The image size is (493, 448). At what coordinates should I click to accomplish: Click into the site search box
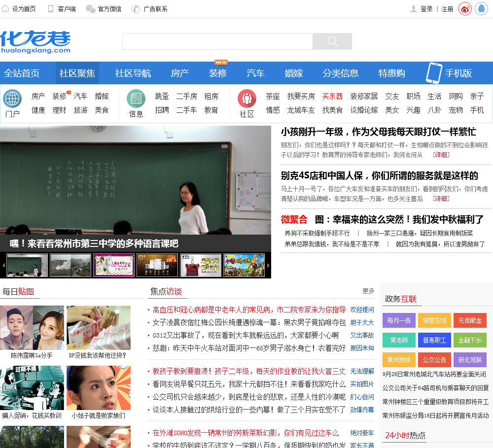point(217,41)
